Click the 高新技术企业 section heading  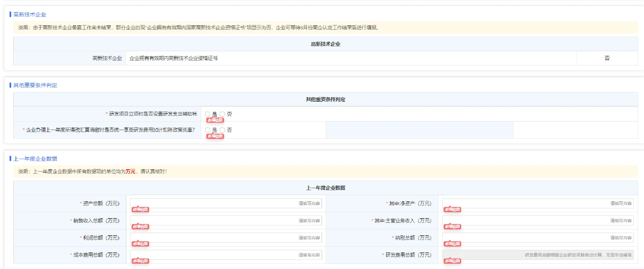(x=30, y=15)
